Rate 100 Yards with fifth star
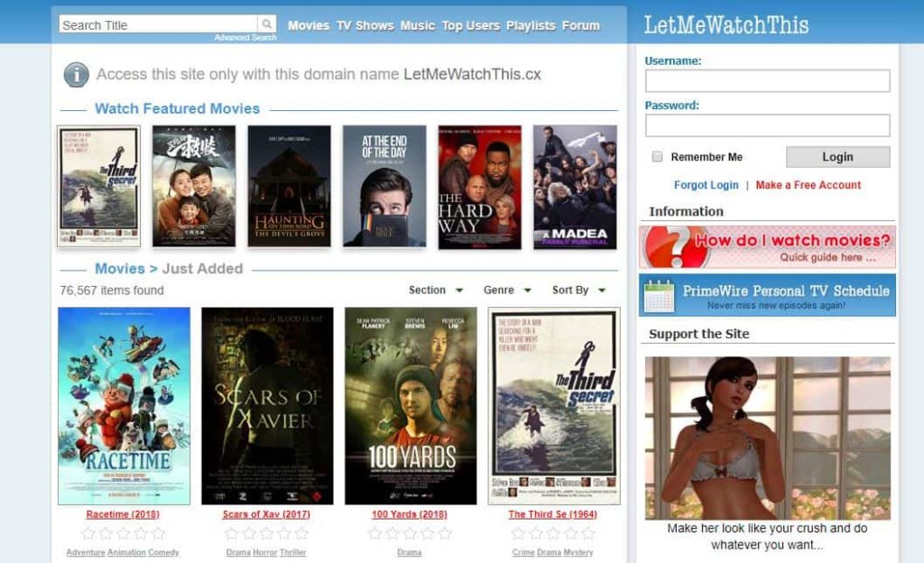The width and height of the screenshot is (924, 563). point(445,533)
